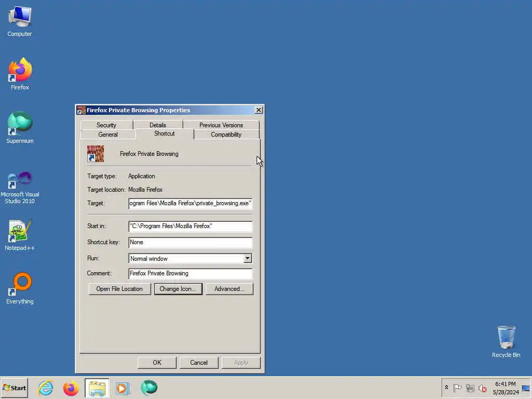
Task: Click the muted volume tray icon
Action: [482, 388]
